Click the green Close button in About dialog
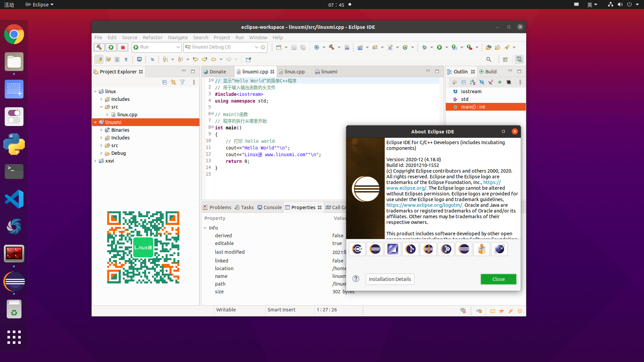The image size is (644, 362). coord(498,279)
